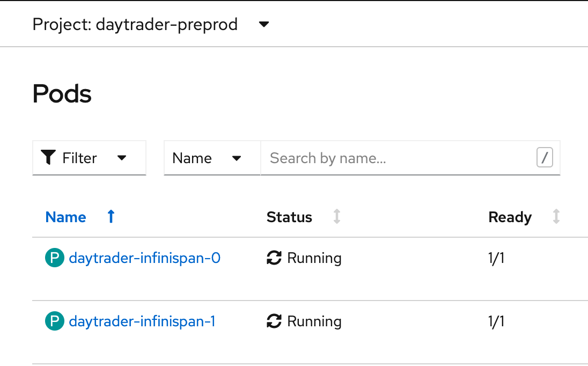Click the slash keyboard shortcut hint
Image resolution: width=588 pixels, height=366 pixels.
545,157
